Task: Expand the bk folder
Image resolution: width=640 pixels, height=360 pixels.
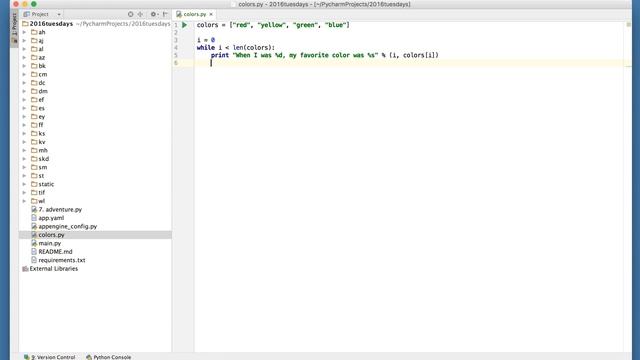Action: pos(24,66)
